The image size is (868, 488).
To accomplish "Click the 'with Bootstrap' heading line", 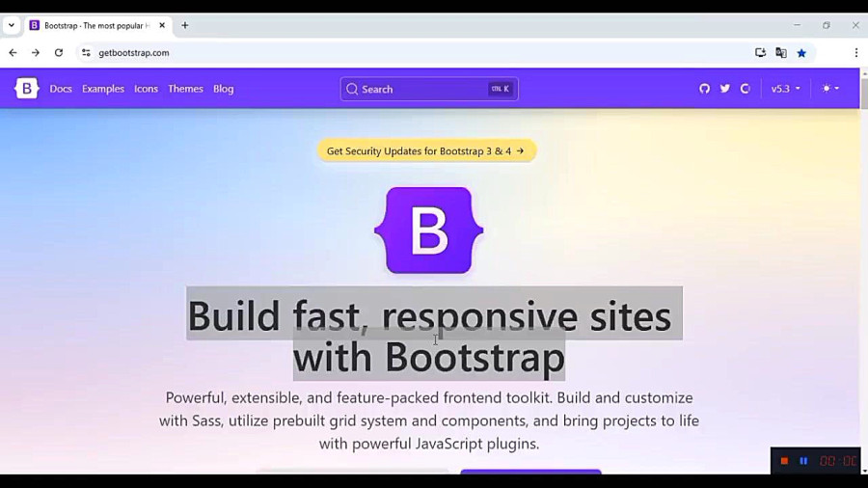I will (429, 357).
